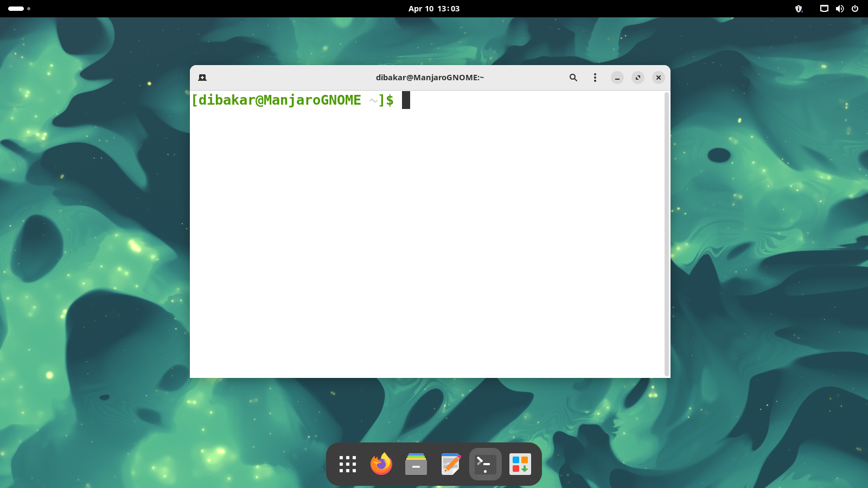Close the terminal window

pos(659,78)
